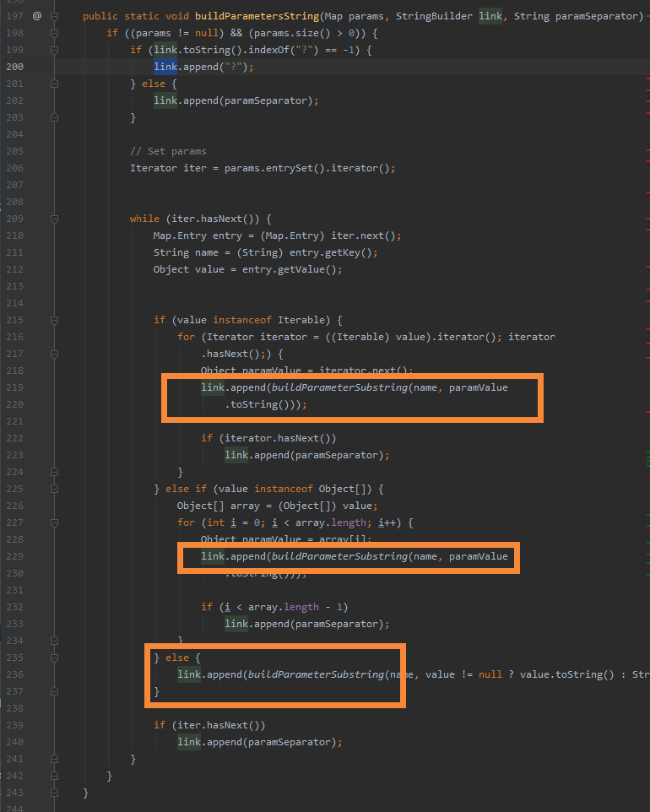The height and width of the screenshot is (812, 650).
Task: Fold the params null check block at line 198
Action: click(x=54, y=33)
